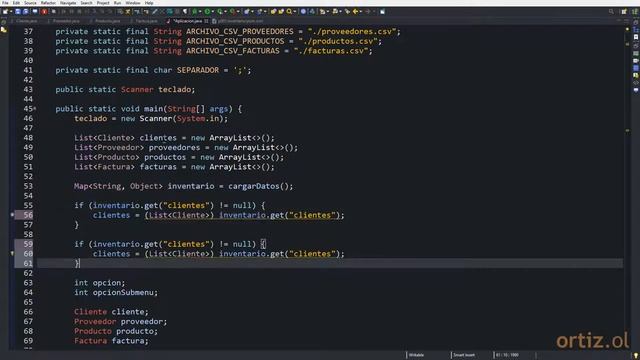Switch to the pom.xml editor tab

[x=238, y=21]
